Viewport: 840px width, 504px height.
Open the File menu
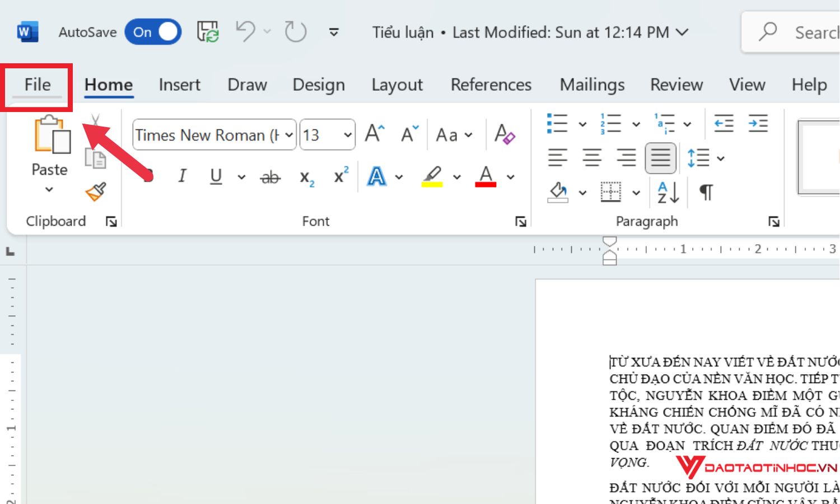pyautogui.click(x=36, y=85)
